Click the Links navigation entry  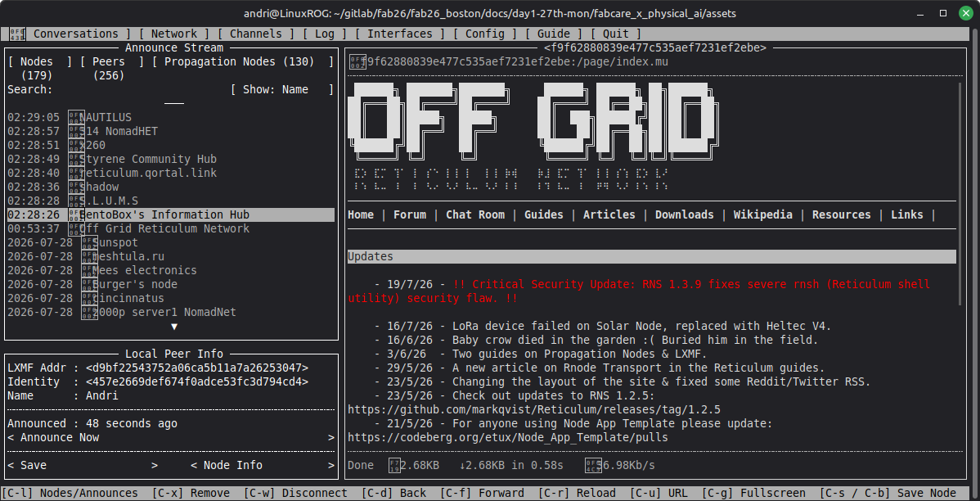click(907, 215)
